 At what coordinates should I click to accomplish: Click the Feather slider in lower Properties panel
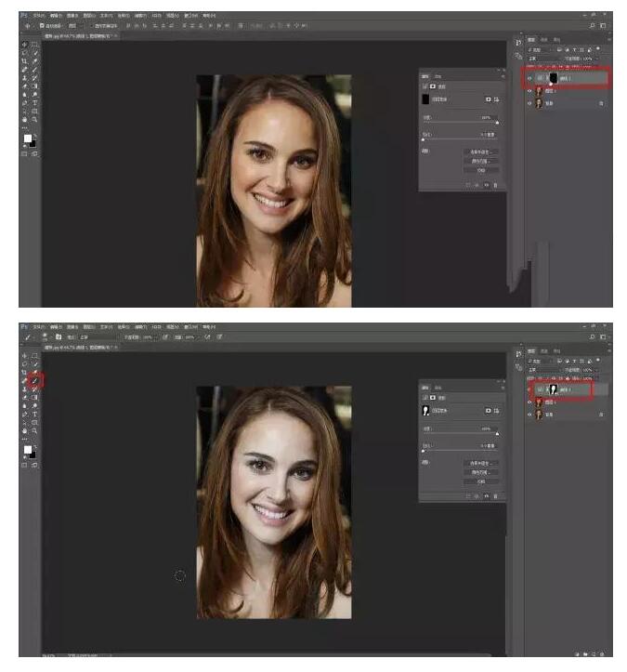[461, 451]
